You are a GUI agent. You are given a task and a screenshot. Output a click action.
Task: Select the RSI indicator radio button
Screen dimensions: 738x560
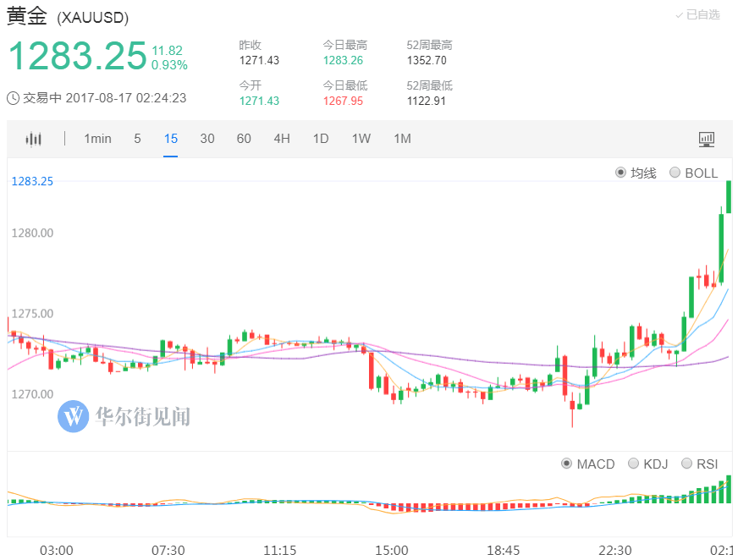(x=687, y=464)
